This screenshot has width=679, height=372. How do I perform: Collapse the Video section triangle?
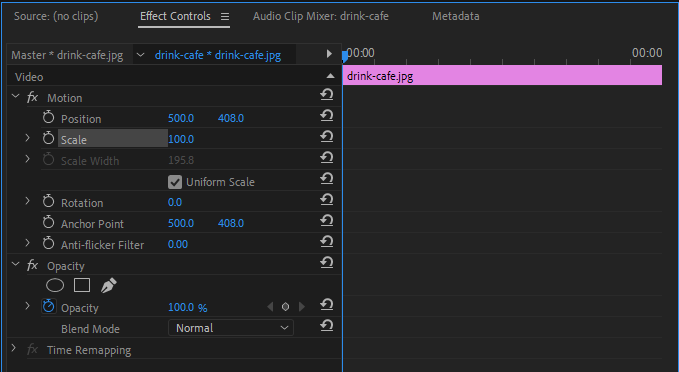(330, 76)
